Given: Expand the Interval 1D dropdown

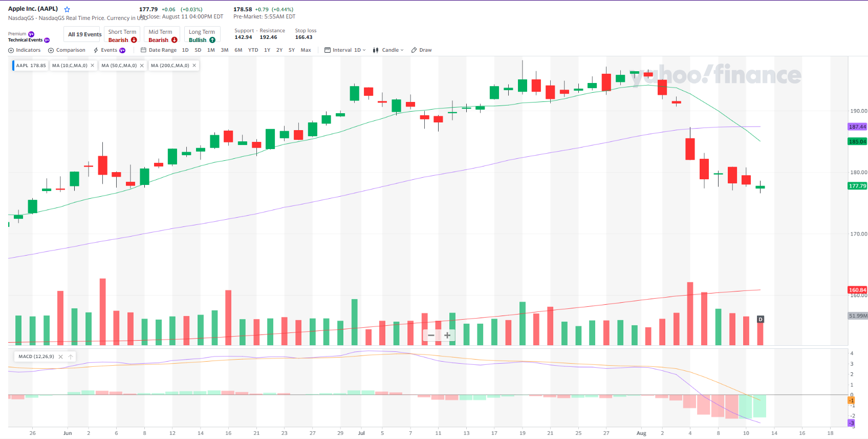Looking at the screenshot, I should (x=364, y=50).
